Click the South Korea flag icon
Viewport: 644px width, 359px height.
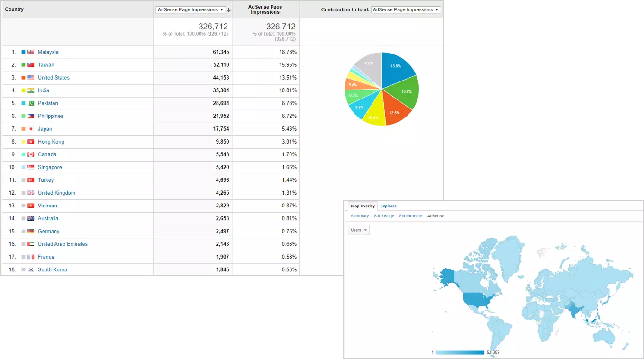click(x=31, y=269)
